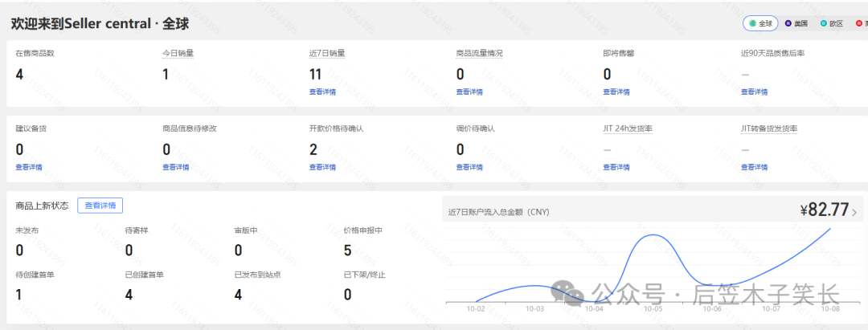
Task: Click the 未发布 status label
Action: pyautogui.click(x=27, y=230)
